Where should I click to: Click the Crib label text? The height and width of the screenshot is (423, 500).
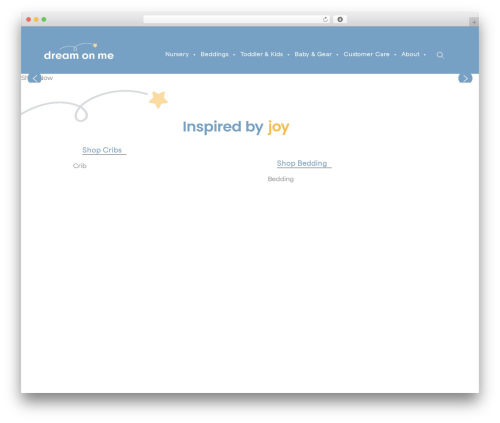pos(80,166)
